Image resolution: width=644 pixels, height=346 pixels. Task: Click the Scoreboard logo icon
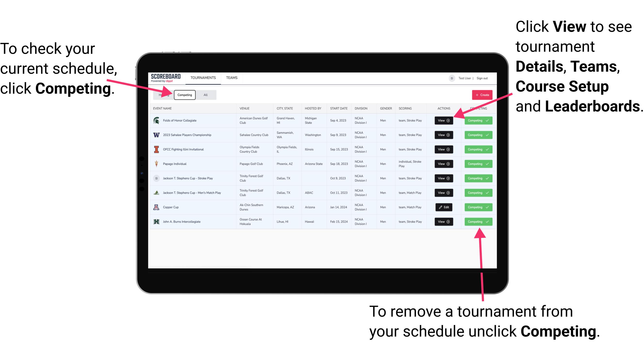(x=167, y=78)
